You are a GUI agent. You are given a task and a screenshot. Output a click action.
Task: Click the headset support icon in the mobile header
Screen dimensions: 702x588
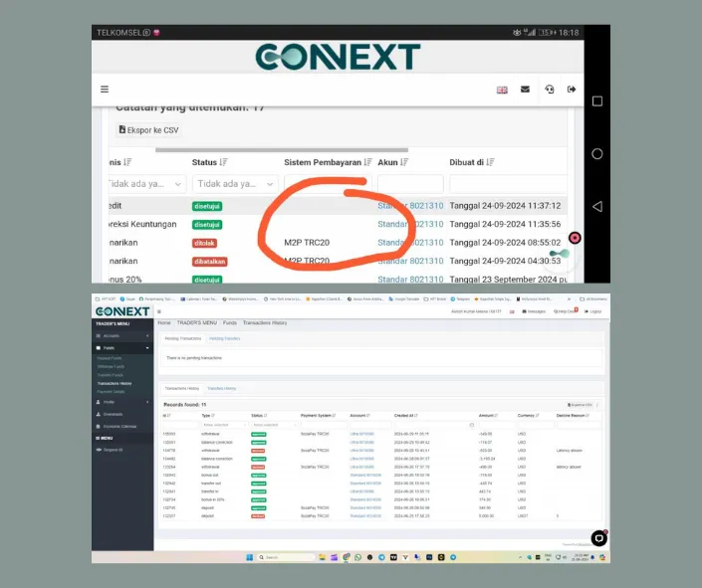coord(550,90)
